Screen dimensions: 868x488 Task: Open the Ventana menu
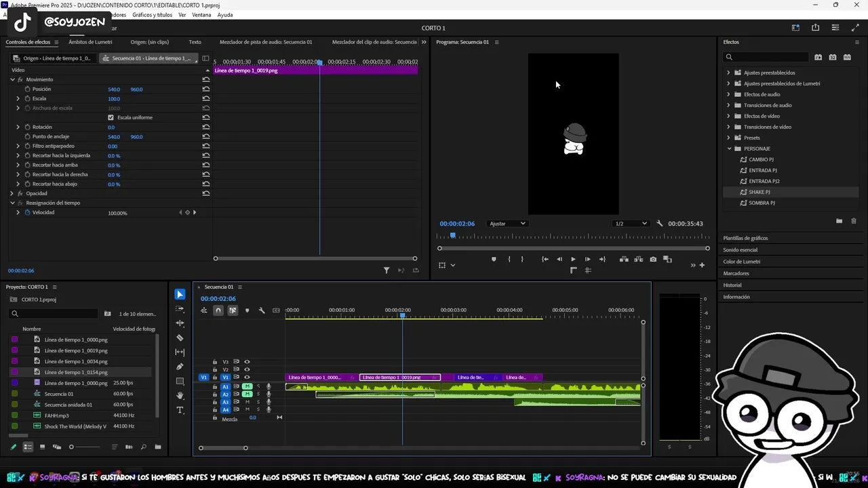(x=201, y=15)
